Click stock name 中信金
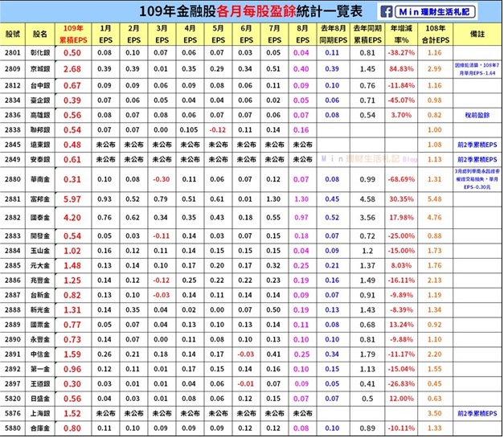 pyautogui.click(x=41, y=352)
